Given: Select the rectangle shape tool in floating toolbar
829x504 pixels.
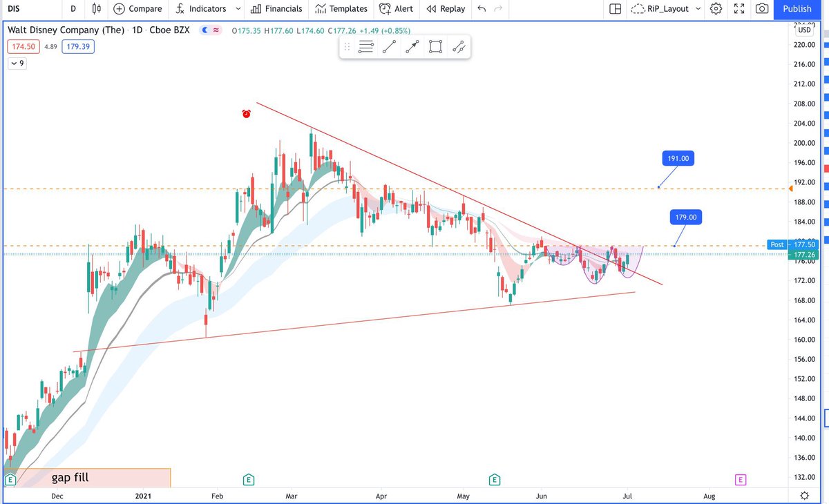Looking at the screenshot, I should point(435,47).
